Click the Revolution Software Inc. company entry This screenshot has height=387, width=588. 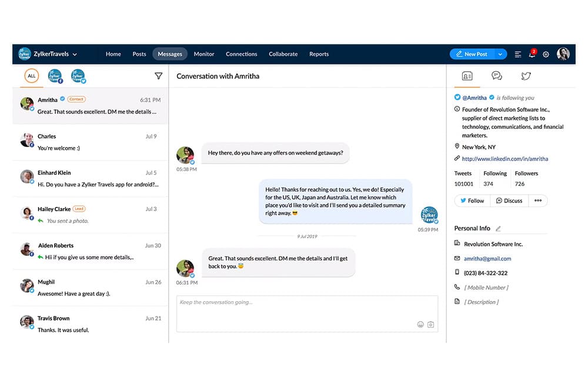tap(493, 245)
